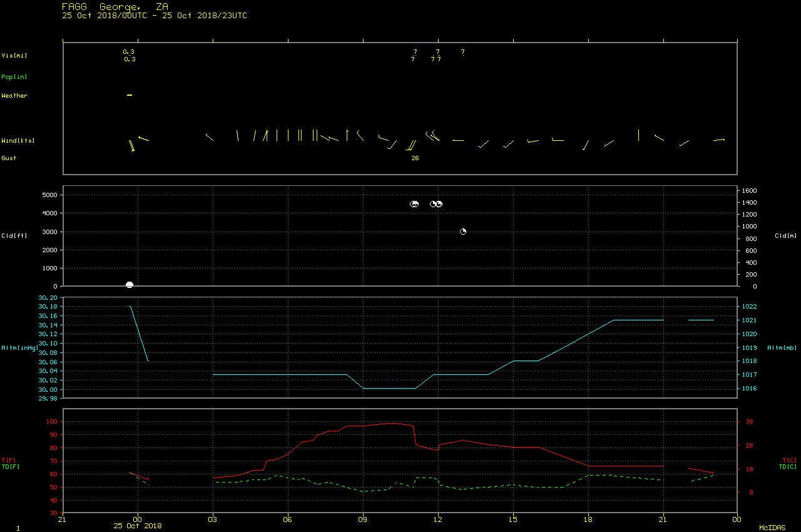Click the bottom '25 Oct 2018' date label
Screen dimensions: 801x532
[x=137, y=526]
